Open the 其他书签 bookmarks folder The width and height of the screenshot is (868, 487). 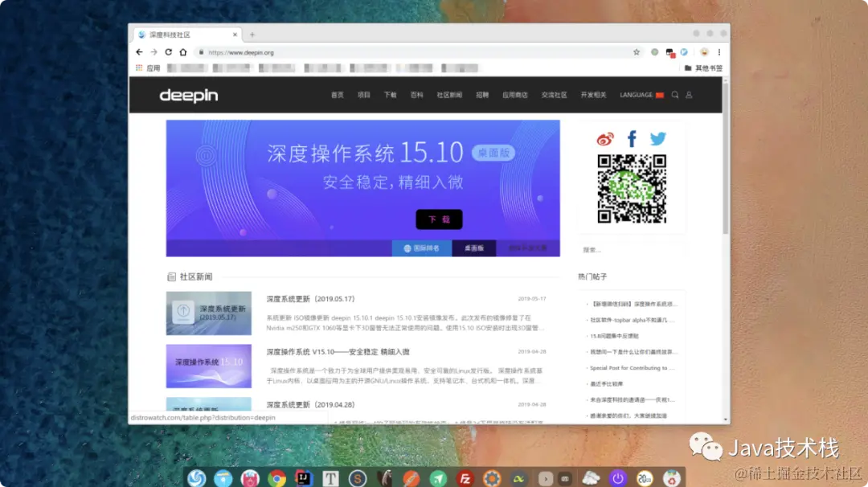[x=703, y=68]
